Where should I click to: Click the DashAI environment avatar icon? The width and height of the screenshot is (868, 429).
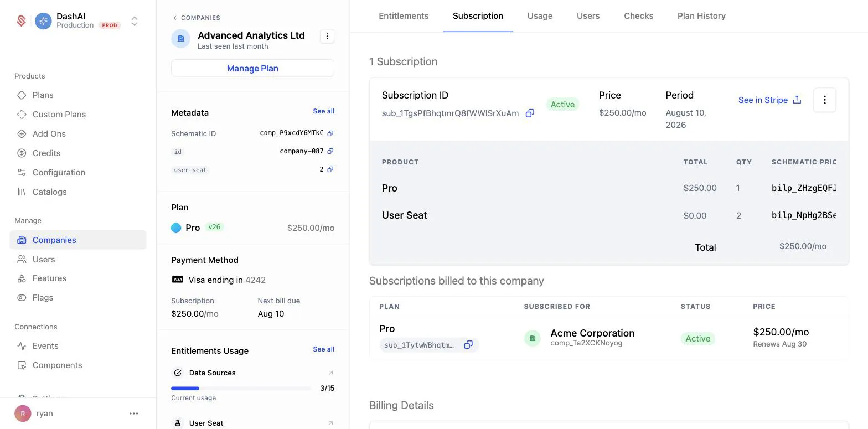coord(43,21)
